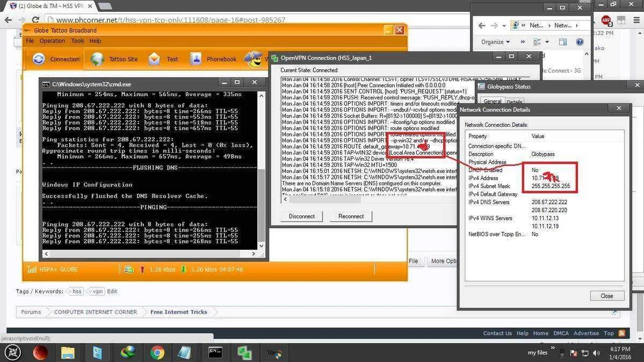Open the Chrome menu hamburger icon
The height and width of the screenshot is (362, 644).
coord(636,20)
